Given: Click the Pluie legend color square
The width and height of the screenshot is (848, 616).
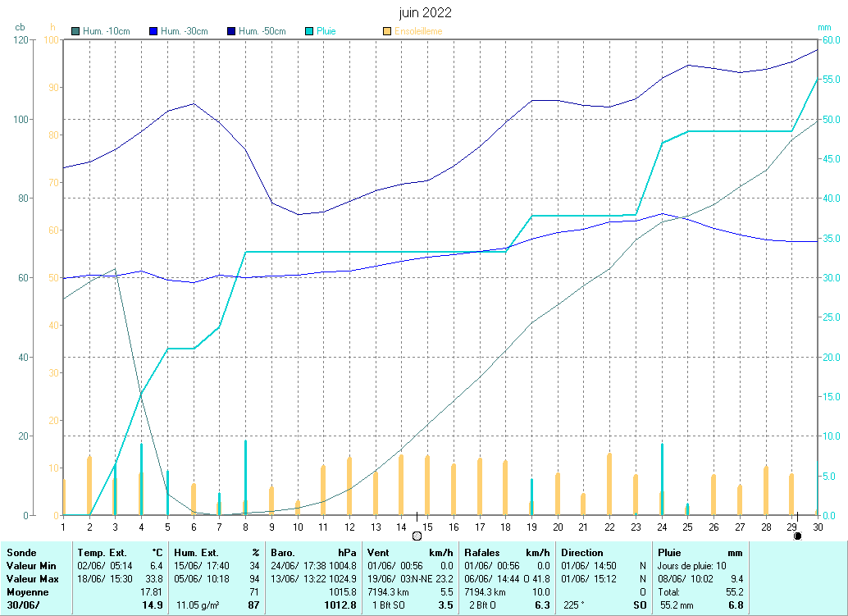Looking at the screenshot, I should tap(309, 31).
